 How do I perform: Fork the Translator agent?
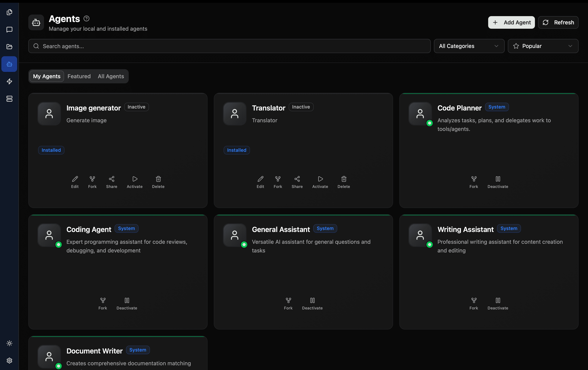tap(278, 181)
